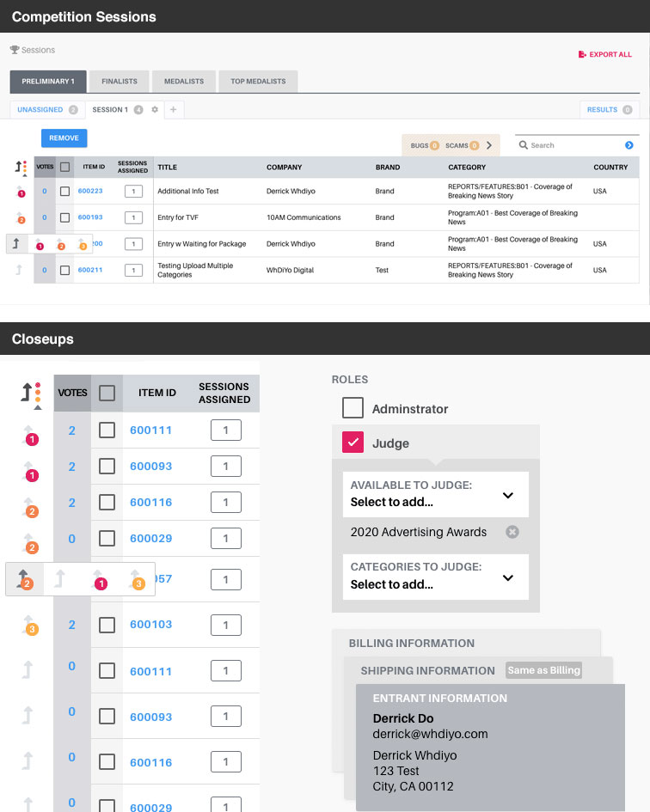Open Session 1 settings gear
This screenshot has width=650, height=812.
pyautogui.click(x=155, y=110)
